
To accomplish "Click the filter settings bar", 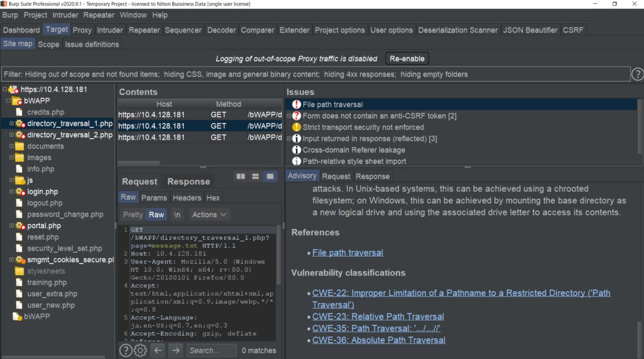I will point(316,74).
